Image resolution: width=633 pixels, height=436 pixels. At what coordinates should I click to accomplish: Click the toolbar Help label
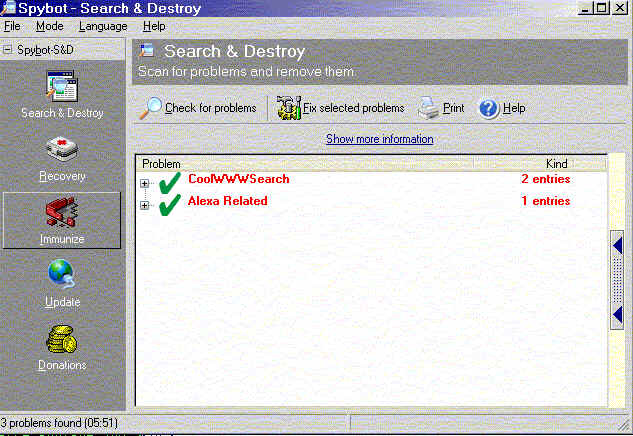click(x=514, y=108)
